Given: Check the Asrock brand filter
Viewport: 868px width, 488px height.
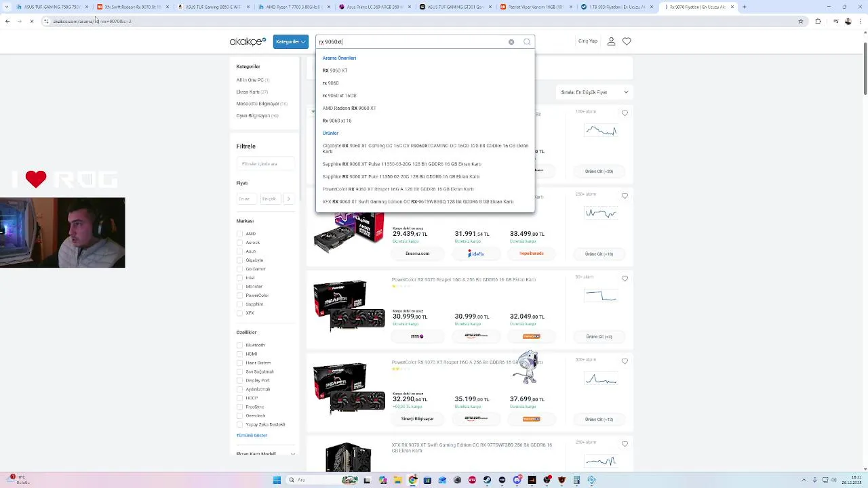Looking at the screenshot, I should click(x=239, y=243).
